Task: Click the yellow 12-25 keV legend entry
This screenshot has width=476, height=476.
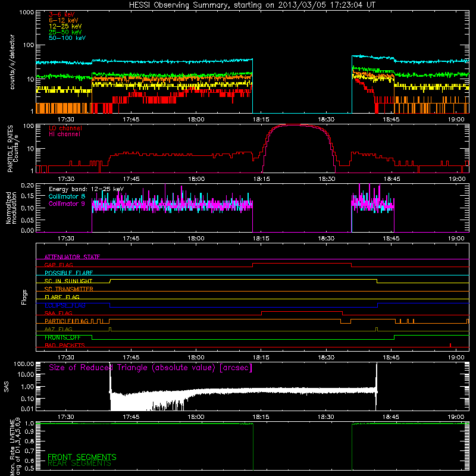Action: pyautogui.click(x=65, y=26)
